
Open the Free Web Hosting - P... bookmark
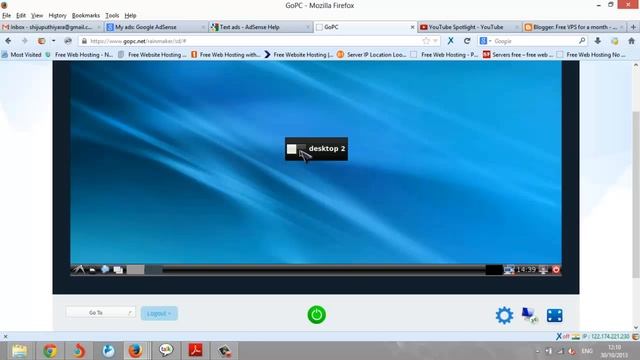445,54
